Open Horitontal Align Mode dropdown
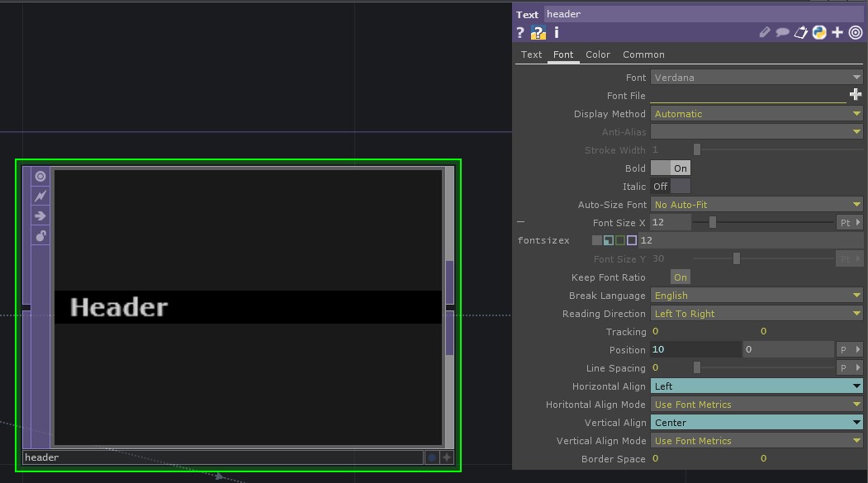 click(757, 405)
